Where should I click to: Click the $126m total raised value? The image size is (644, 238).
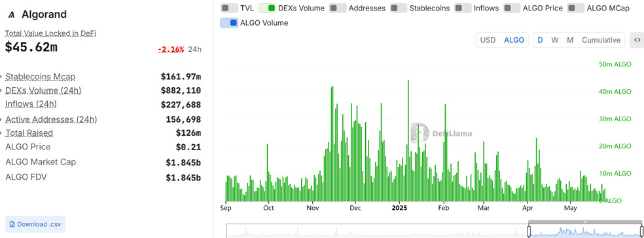click(x=188, y=133)
